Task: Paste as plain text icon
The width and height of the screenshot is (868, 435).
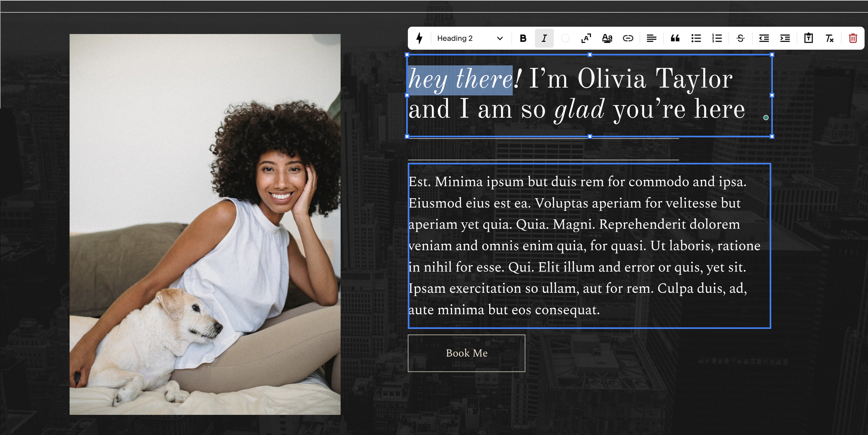Action: click(808, 38)
